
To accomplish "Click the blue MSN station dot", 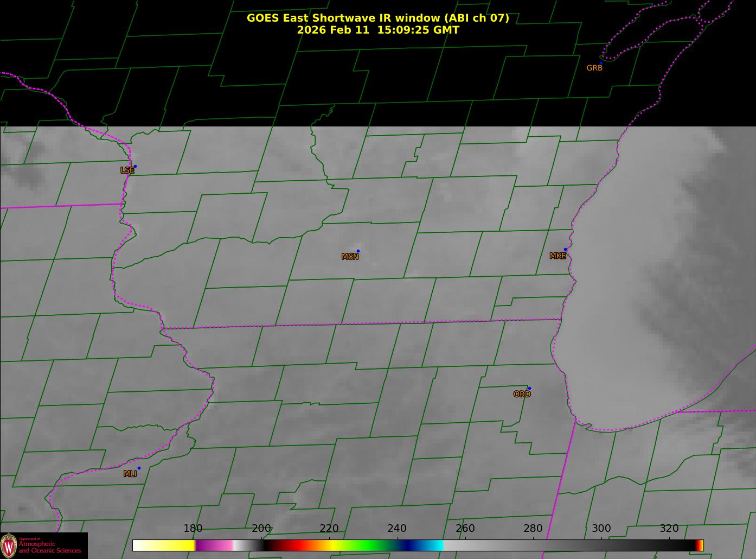I will [358, 251].
